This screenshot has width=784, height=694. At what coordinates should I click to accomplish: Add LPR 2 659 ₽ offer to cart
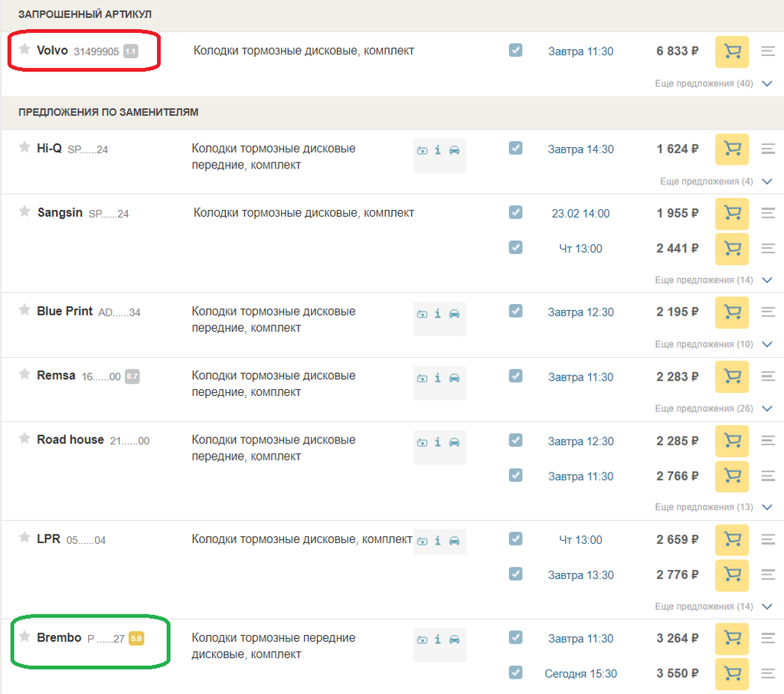(x=731, y=540)
